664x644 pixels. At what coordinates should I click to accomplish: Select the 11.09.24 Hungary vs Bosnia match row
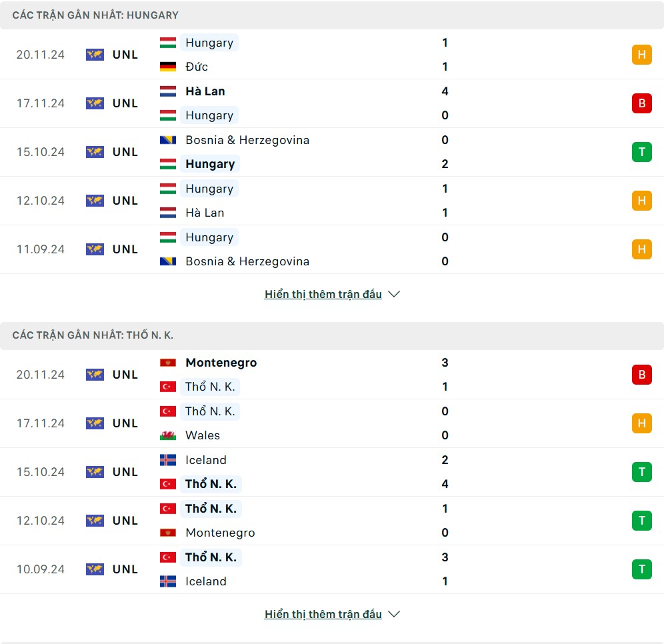pyautogui.click(x=332, y=249)
